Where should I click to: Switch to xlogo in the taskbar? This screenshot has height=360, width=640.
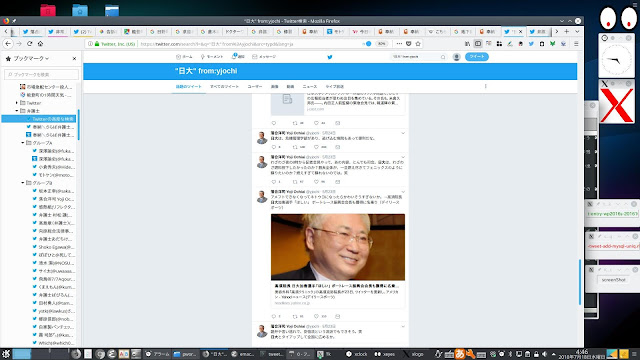(413, 354)
